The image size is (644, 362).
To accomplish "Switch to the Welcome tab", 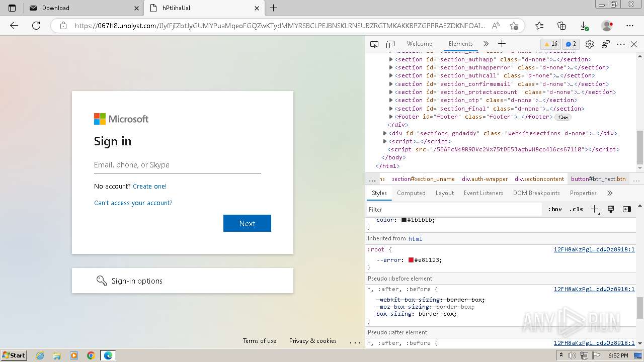I will point(419,44).
